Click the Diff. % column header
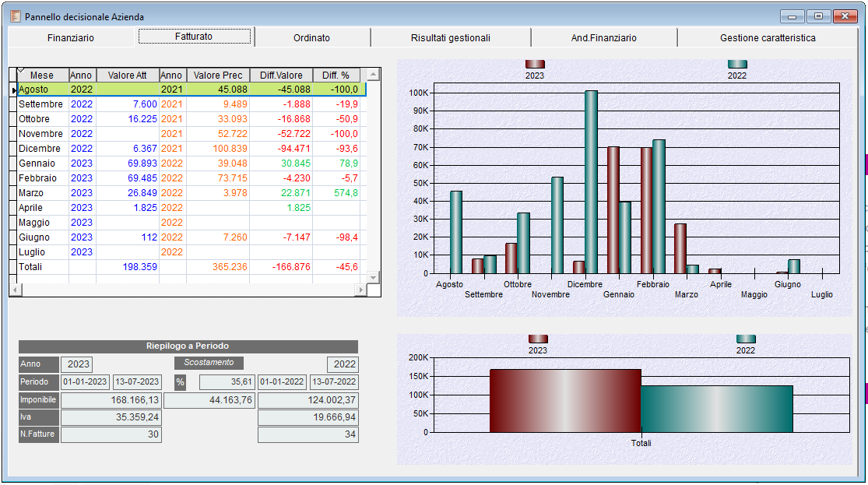The image size is (868, 485). point(336,76)
